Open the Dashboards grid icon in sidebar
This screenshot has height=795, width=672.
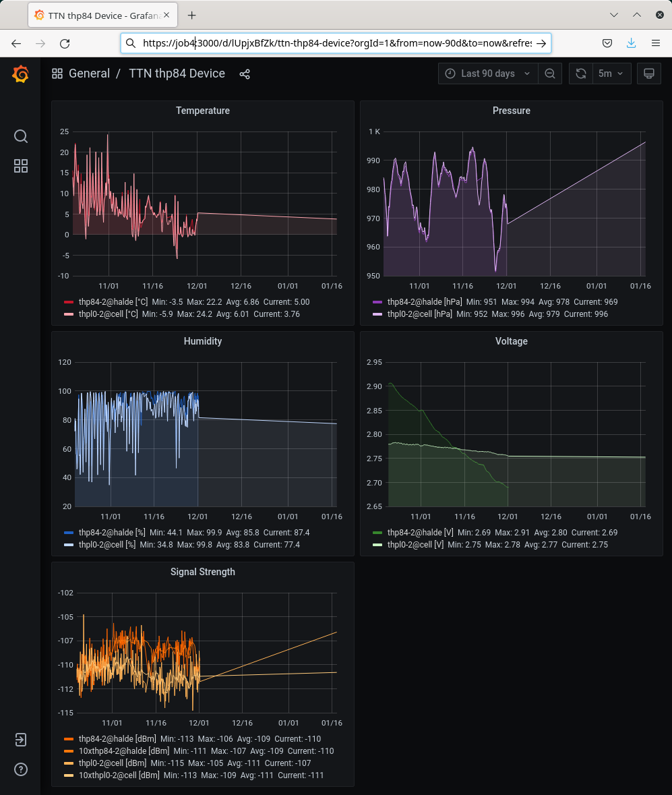pyautogui.click(x=21, y=166)
